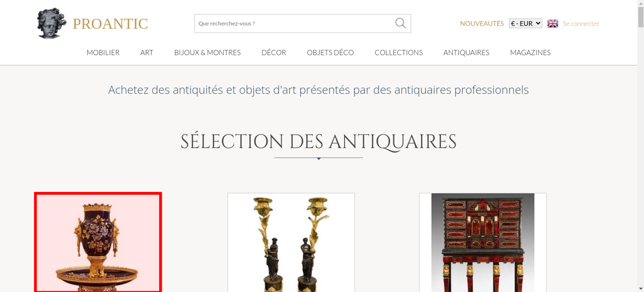Viewport: 644px width, 292px height.
Task: Open the currency dropdown showing € - EUR
Action: (x=526, y=23)
